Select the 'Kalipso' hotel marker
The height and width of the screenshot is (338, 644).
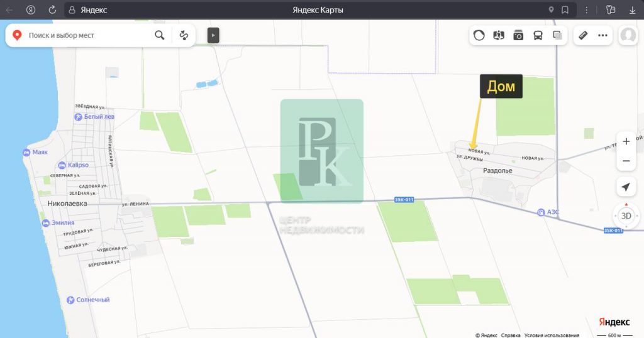[74, 165]
